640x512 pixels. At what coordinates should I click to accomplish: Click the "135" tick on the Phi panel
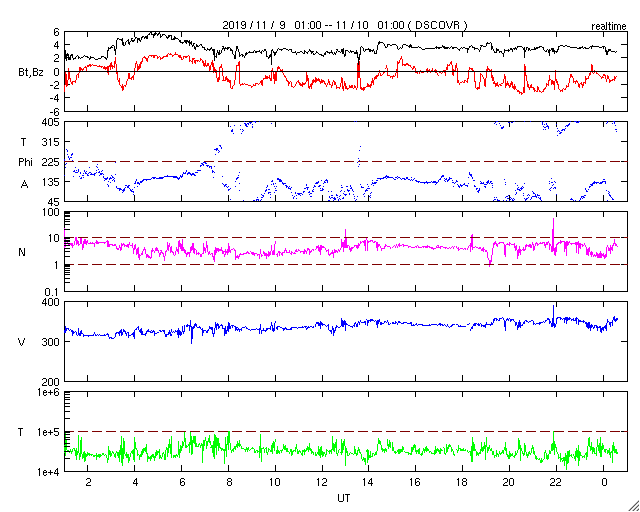tap(52, 182)
